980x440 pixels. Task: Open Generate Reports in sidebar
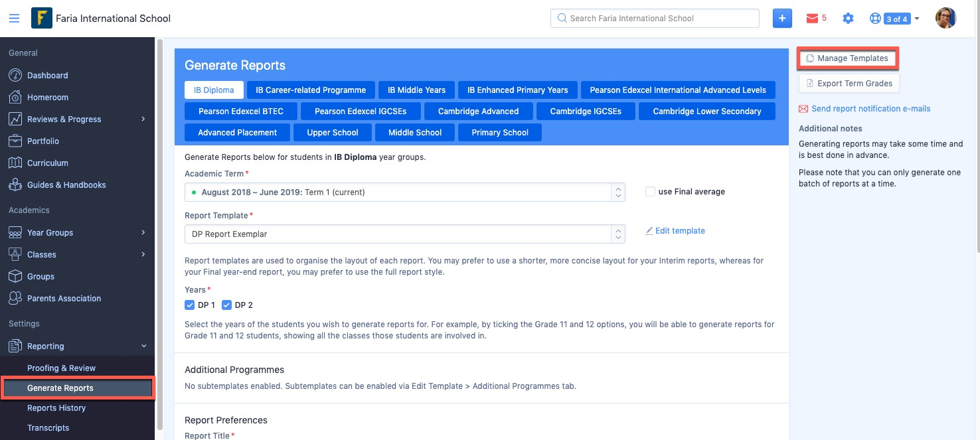(78, 388)
